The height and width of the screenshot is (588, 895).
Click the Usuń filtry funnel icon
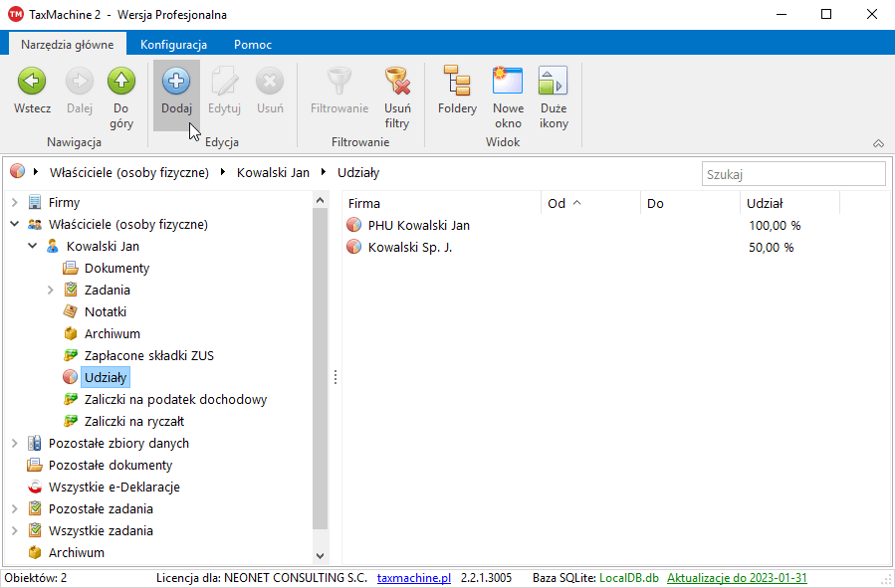click(x=397, y=82)
